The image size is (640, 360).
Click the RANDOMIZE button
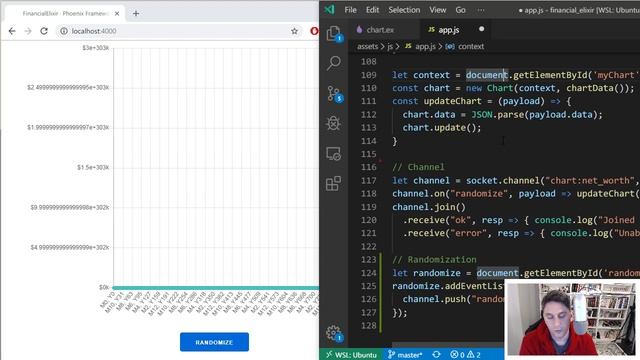[x=214, y=342]
